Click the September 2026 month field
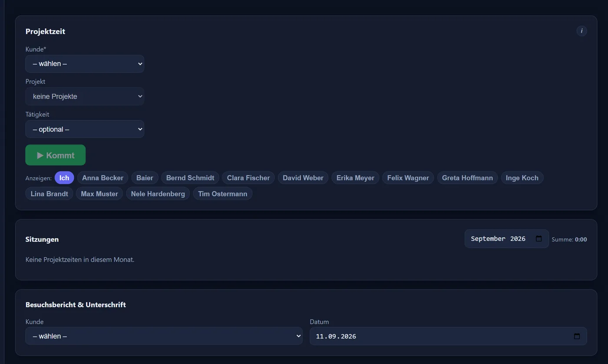Screen dimensions: 608x364 [506, 239]
